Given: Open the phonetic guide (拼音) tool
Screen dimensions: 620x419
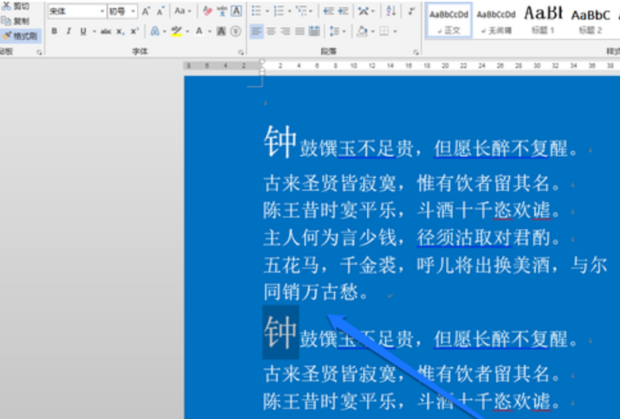Looking at the screenshot, I should (x=222, y=11).
